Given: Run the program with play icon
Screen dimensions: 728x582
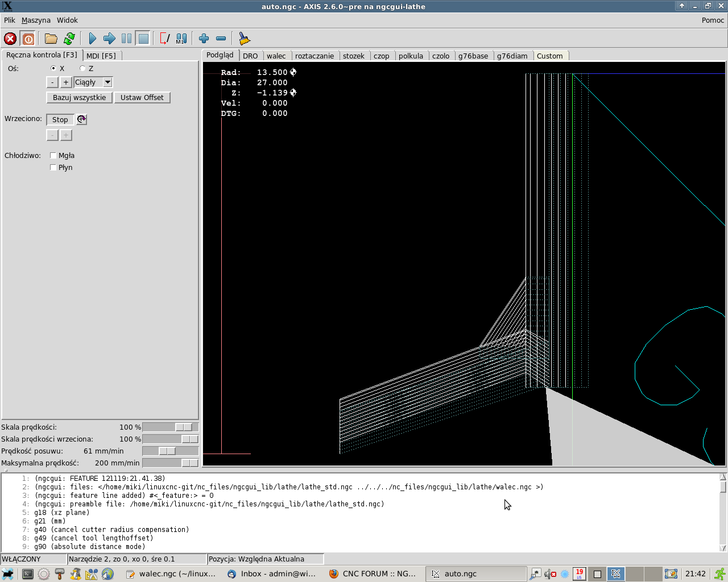Looking at the screenshot, I should (92, 39).
